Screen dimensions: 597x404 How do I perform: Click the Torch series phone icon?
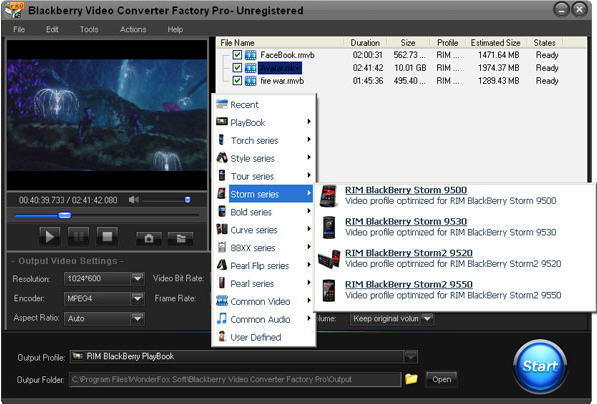tap(221, 140)
